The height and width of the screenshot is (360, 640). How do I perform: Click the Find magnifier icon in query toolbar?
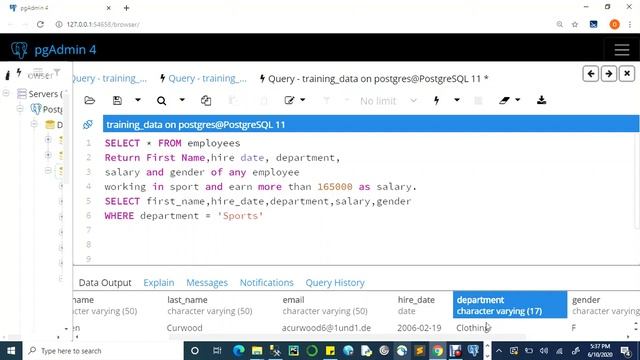pos(161,100)
